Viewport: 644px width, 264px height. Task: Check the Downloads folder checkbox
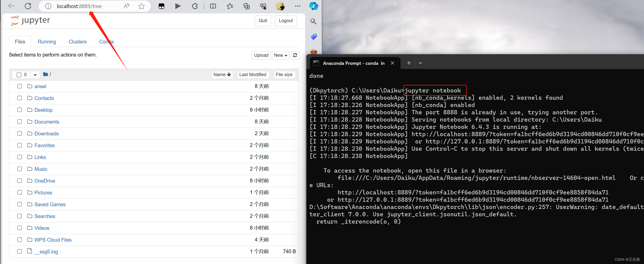point(19,133)
